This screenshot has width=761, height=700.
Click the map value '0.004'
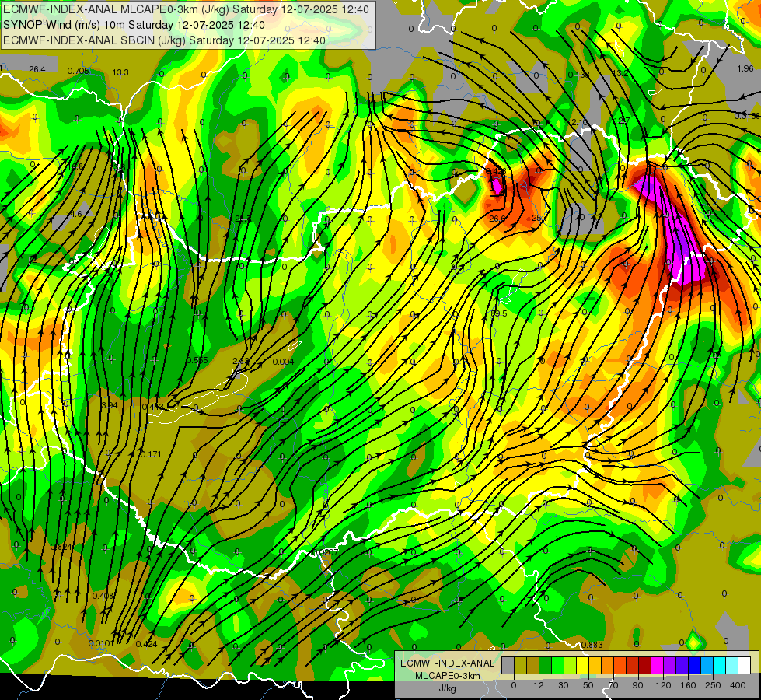284,362
